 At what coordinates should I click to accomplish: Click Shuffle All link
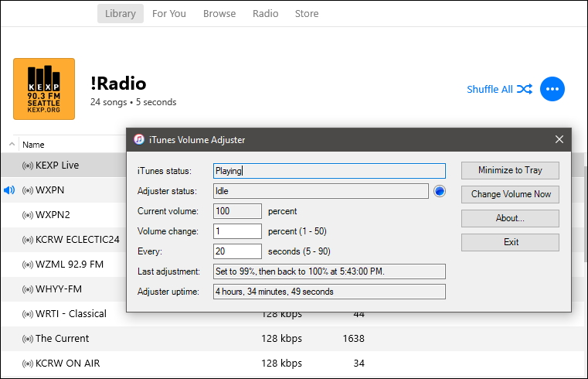(x=490, y=89)
